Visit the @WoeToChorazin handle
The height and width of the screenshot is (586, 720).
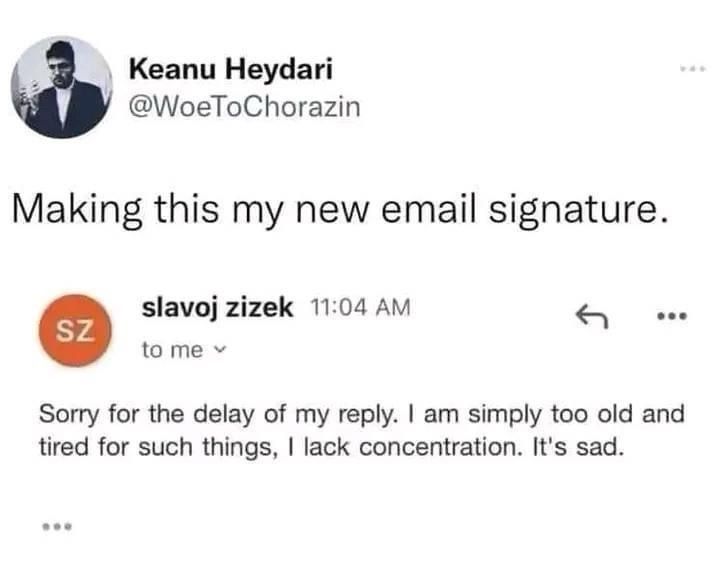(245, 107)
